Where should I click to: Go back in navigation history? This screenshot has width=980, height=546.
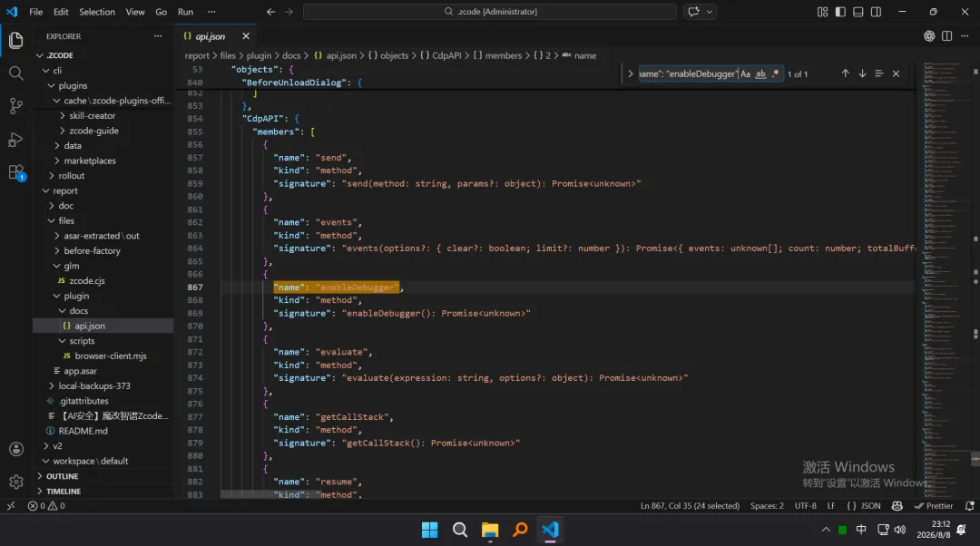(x=270, y=11)
